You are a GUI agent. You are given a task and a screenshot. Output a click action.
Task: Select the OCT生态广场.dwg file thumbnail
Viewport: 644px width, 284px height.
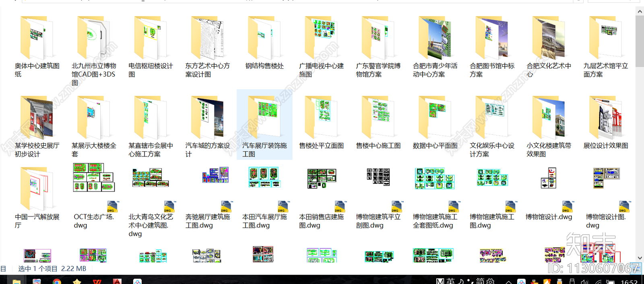click(x=94, y=177)
